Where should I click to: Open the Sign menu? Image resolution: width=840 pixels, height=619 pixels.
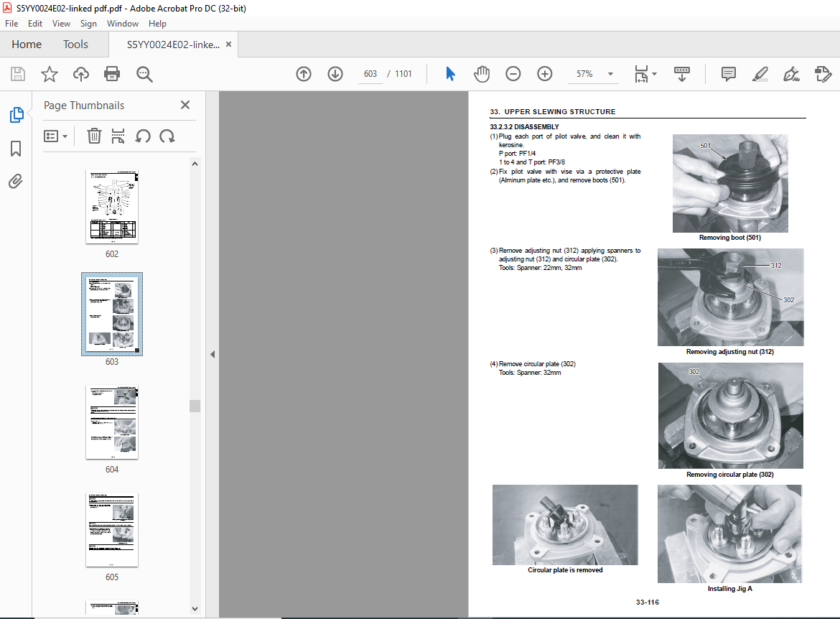pos(88,24)
